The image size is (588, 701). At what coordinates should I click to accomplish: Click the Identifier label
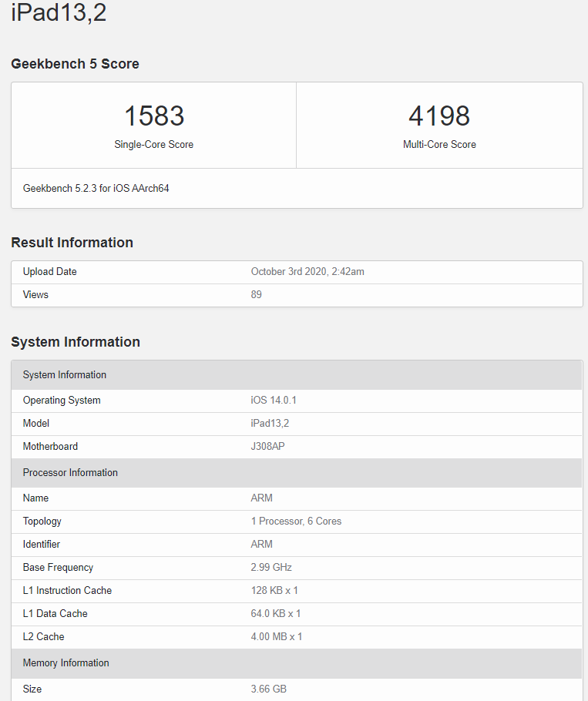[42, 545]
